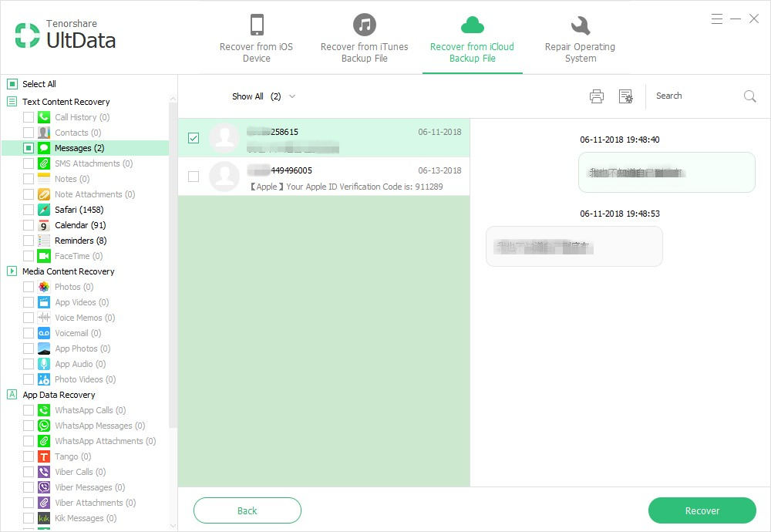Click the App Audio microphone icon
Viewport: 771px width, 532px height.
point(44,364)
